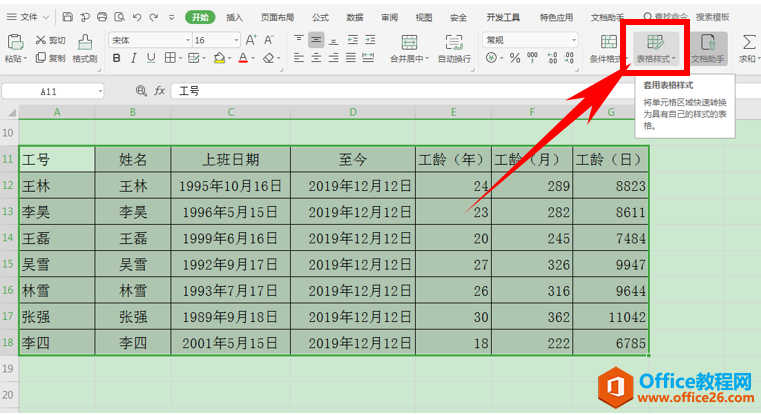Open the 宋体 font name dropdown
The width and height of the screenshot is (761, 415).
pyautogui.click(x=188, y=40)
